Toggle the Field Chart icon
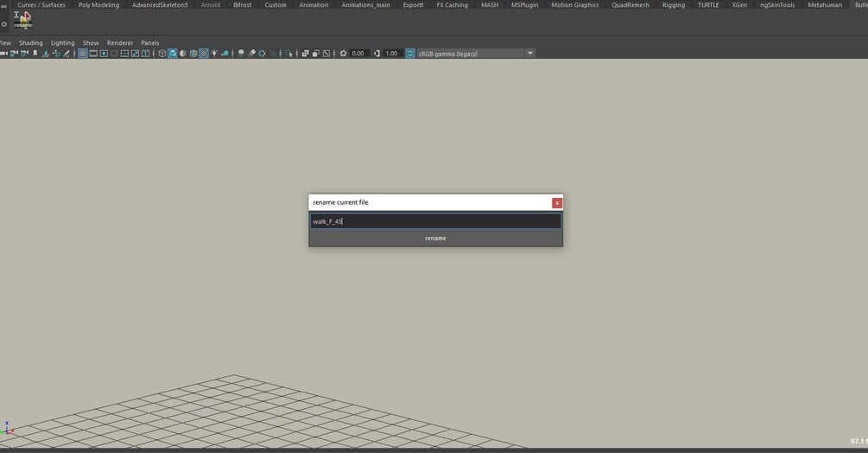This screenshot has height=453, width=868. 114,53
